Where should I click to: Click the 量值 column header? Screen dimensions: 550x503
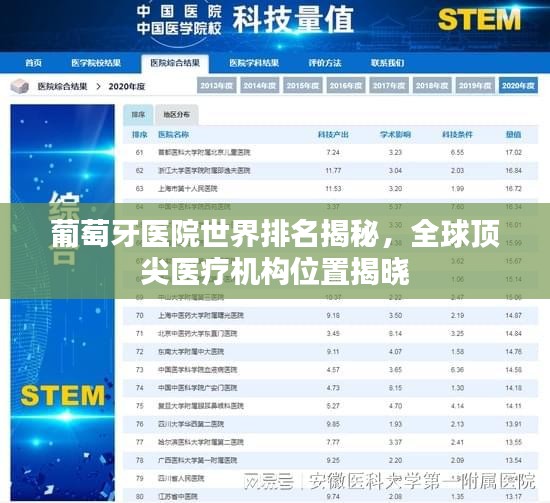[x=514, y=135]
